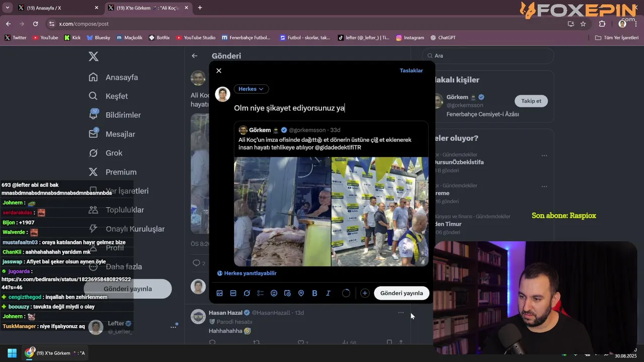Schedule the post with calendar icon
The height and width of the screenshot is (362, 644).
[287, 293]
